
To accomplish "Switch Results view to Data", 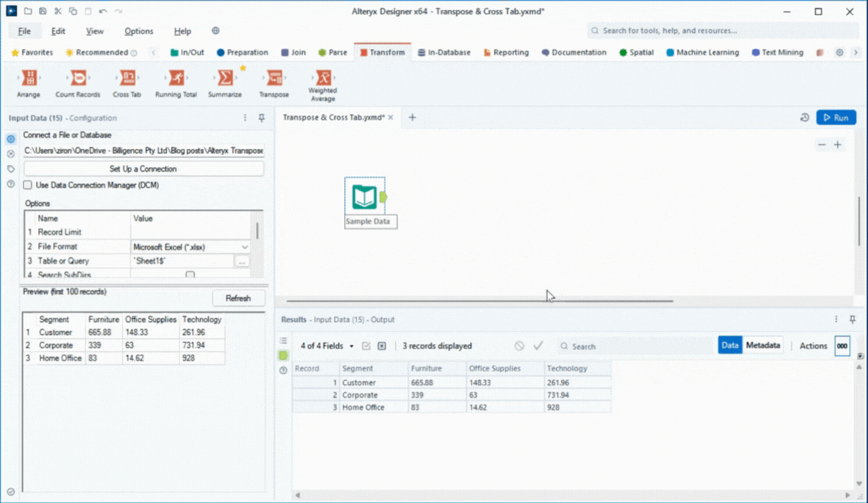I will (x=730, y=345).
